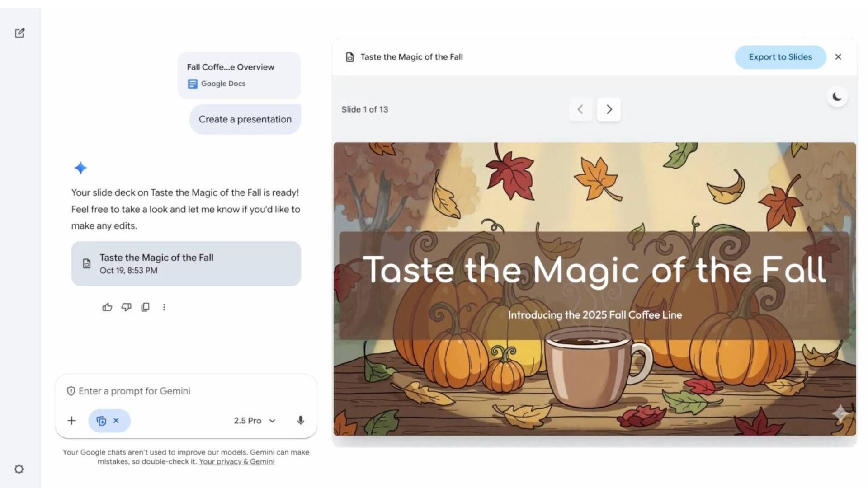Viewport: 868px width, 488px height.
Task: Open Taste the Magic of the Fall card
Action: (x=186, y=263)
